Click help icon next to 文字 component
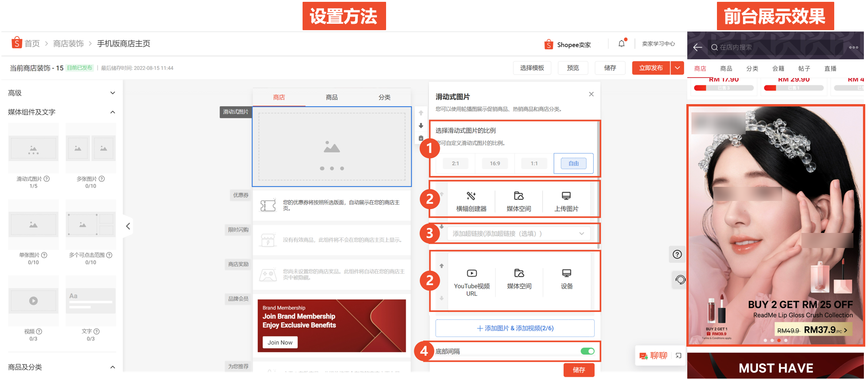The image size is (868, 380). pos(97,332)
